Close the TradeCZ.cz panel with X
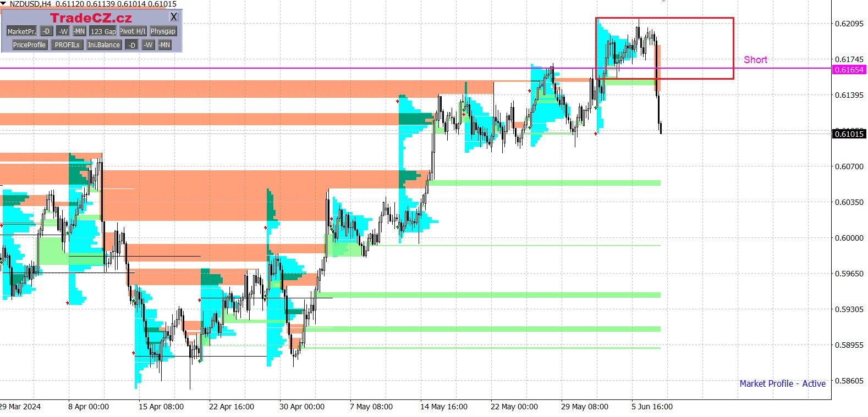The width and height of the screenshot is (868, 417). (x=174, y=17)
